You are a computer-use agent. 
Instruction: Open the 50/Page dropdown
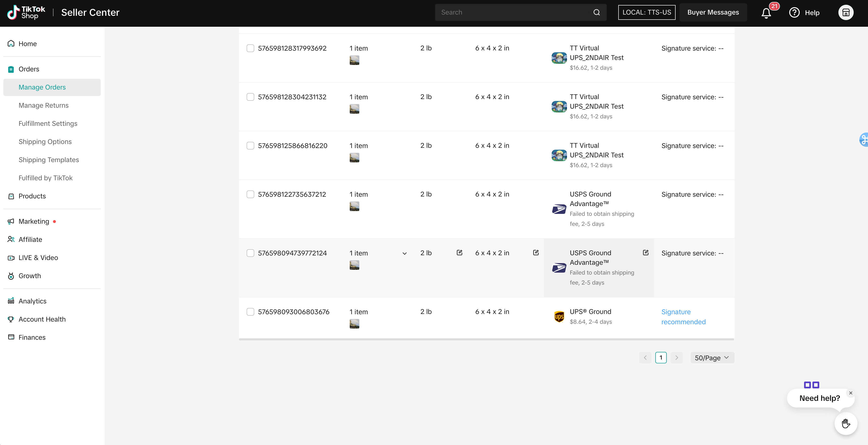tap(712, 358)
